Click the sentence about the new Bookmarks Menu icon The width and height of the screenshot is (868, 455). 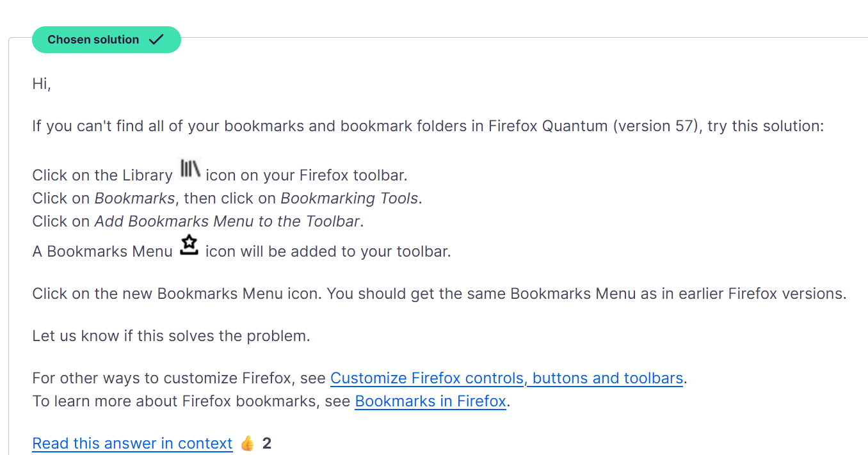[x=439, y=294]
